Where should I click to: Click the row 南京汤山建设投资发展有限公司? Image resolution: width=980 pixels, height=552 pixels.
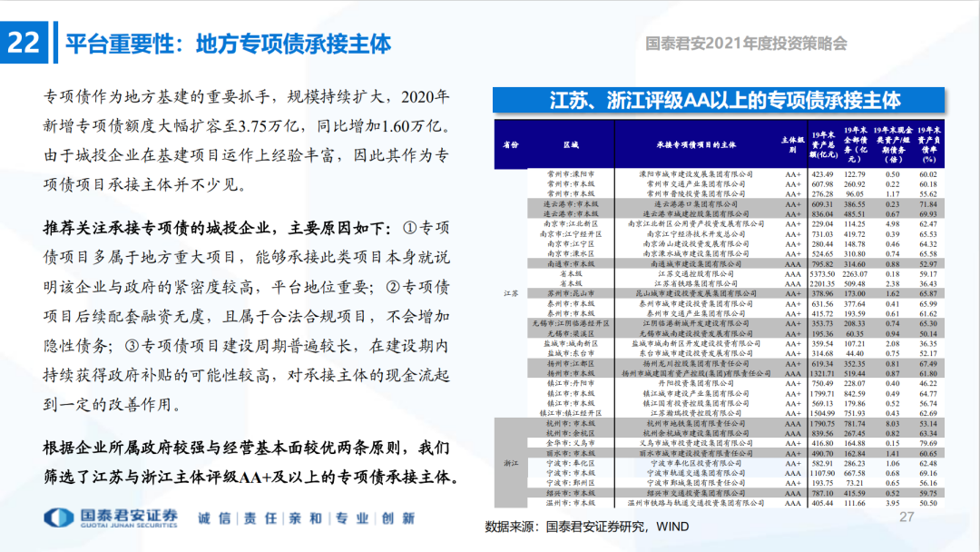(736, 244)
